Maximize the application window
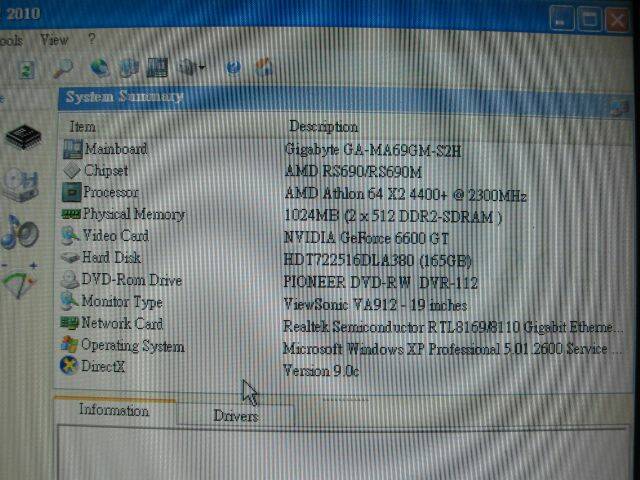Image resolution: width=640 pixels, height=480 pixels. [x=589, y=18]
